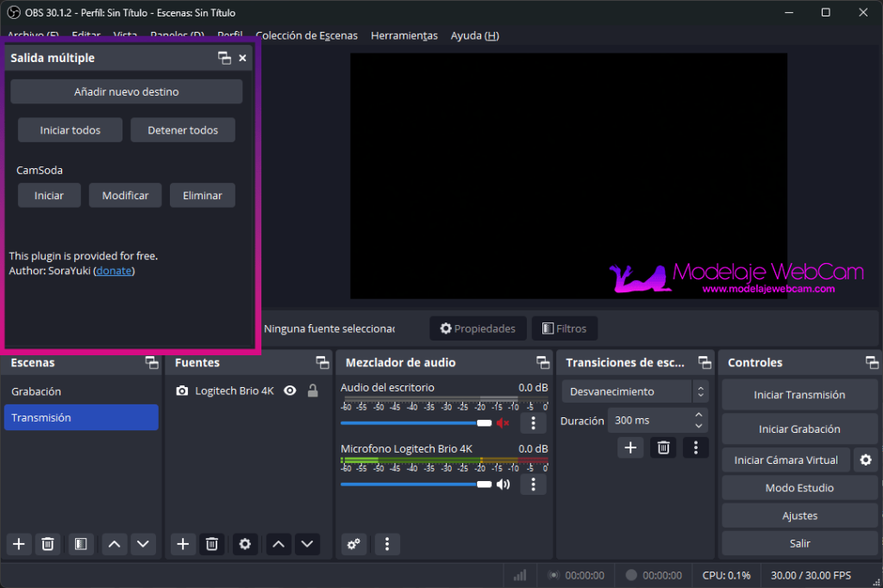
Task: Open Microfono Logitech Brio 4K options menu
Action: (533, 485)
